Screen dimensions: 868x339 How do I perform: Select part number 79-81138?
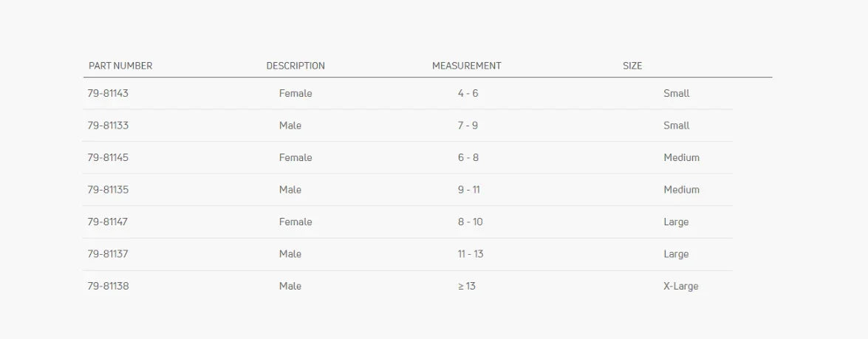108,286
